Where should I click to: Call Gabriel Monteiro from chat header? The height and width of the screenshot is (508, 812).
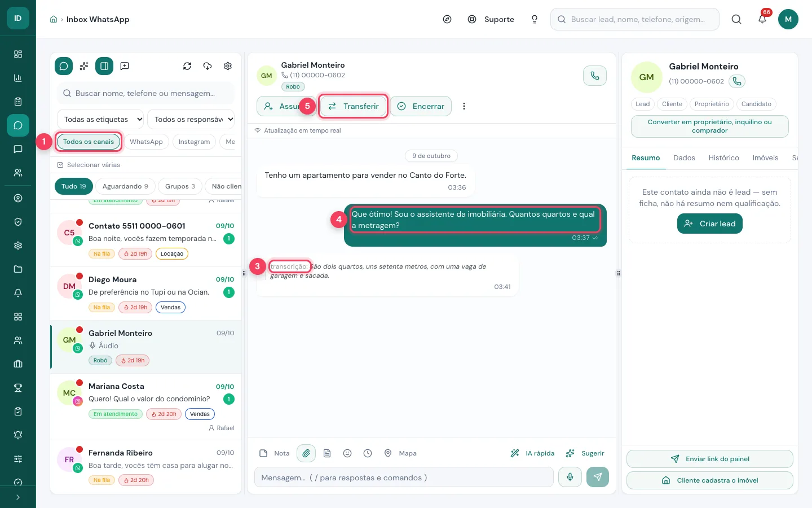tap(595, 76)
